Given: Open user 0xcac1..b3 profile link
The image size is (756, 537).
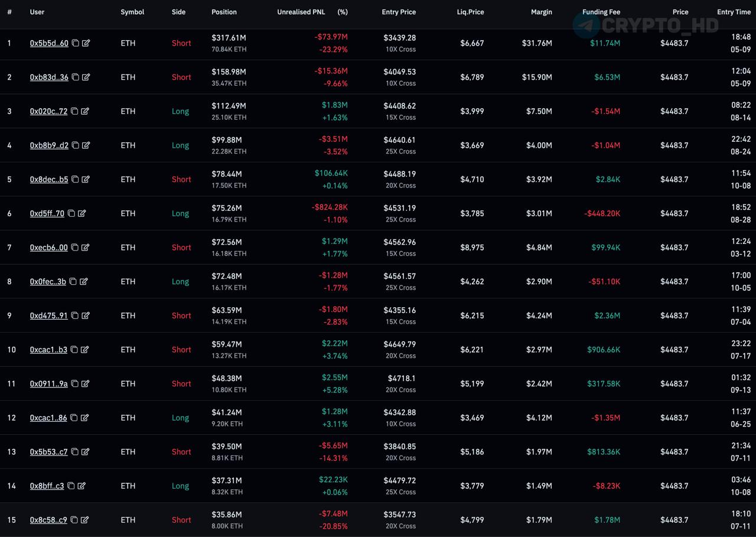Looking at the screenshot, I should point(48,350).
